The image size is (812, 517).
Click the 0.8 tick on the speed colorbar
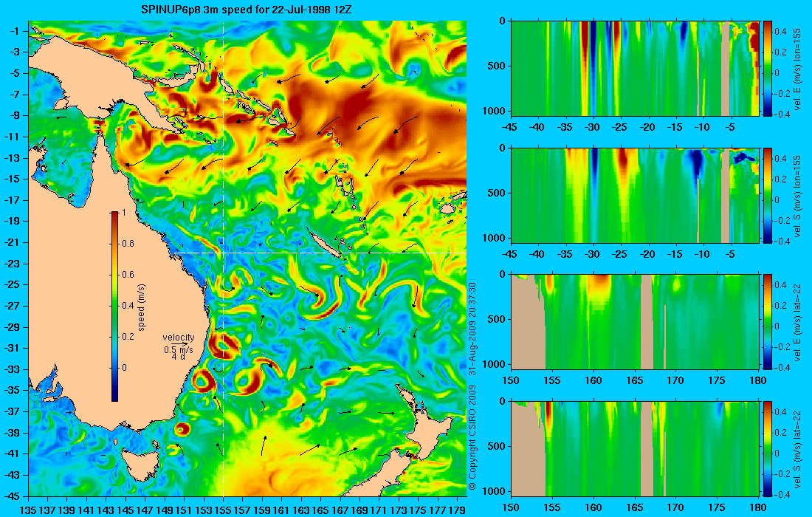click(x=128, y=244)
